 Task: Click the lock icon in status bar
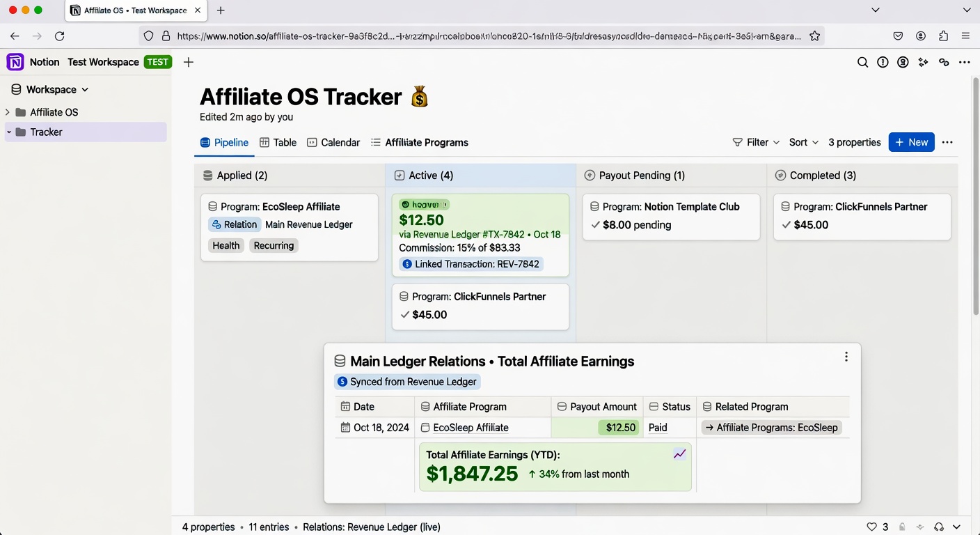[903, 527]
